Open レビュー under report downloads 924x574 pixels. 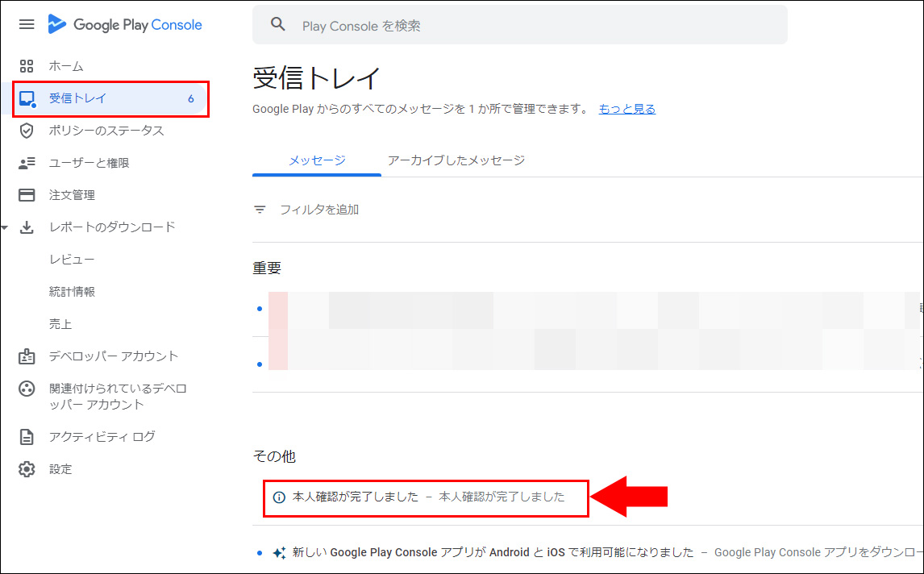[72, 260]
